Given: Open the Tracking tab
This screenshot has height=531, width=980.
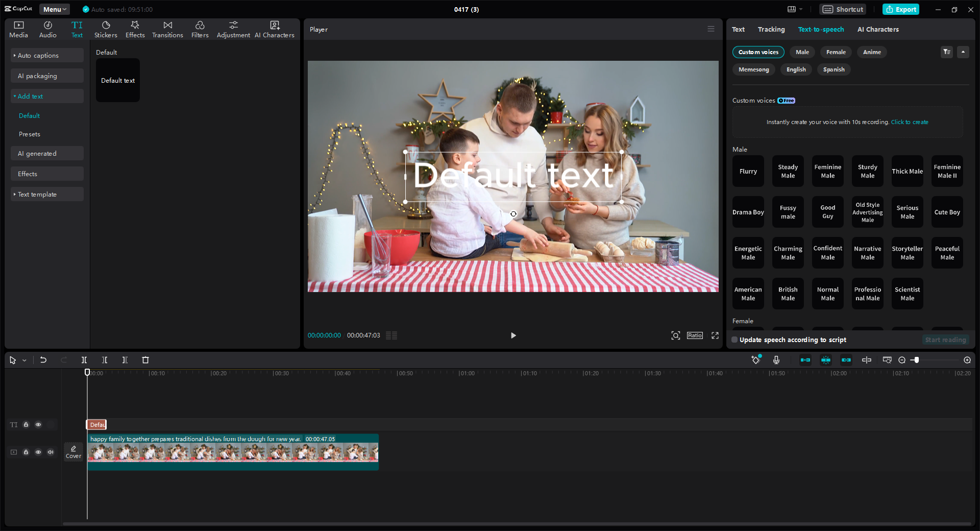Looking at the screenshot, I should click(771, 29).
